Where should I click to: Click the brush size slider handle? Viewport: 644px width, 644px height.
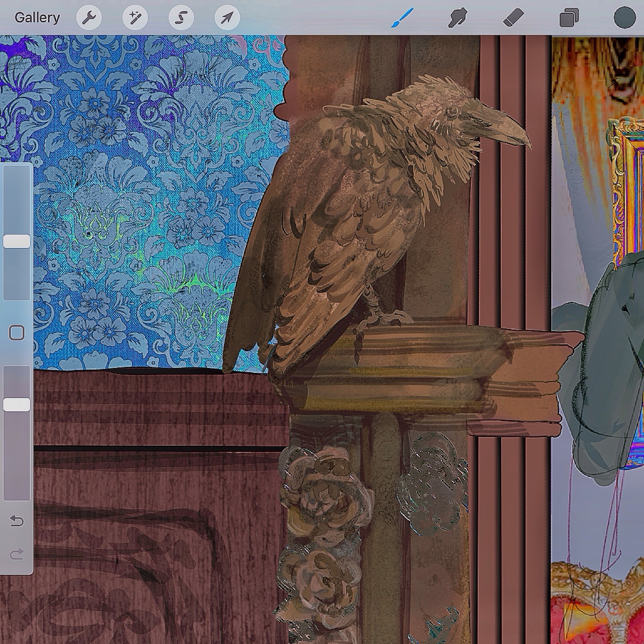pyautogui.click(x=17, y=241)
